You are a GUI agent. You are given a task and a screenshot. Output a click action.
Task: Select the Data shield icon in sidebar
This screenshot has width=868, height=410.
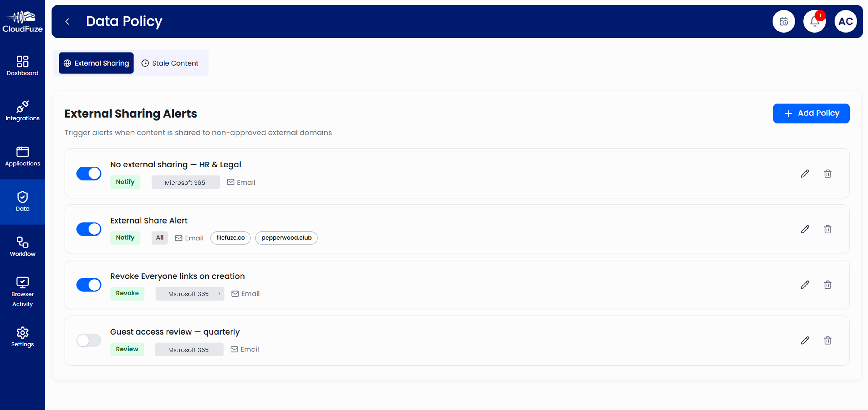[x=22, y=201]
